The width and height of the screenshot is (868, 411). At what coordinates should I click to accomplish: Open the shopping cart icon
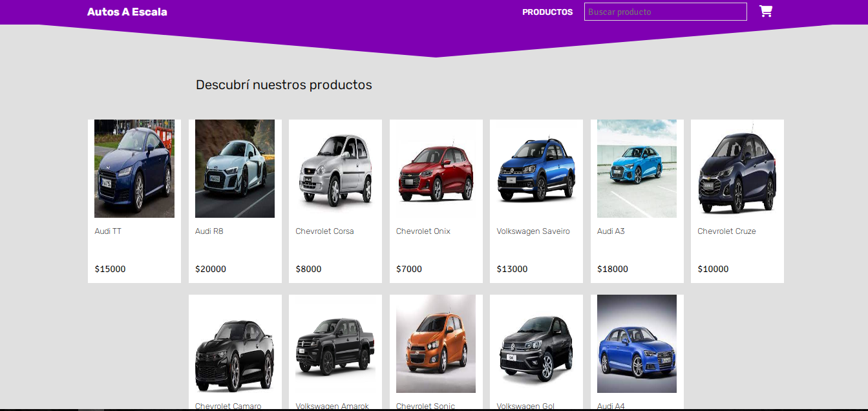[x=766, y=12]
